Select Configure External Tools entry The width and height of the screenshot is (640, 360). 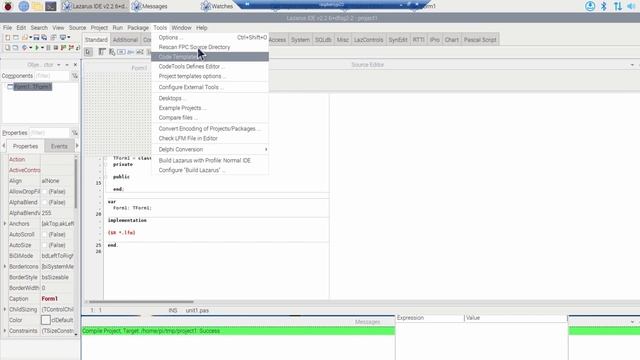(210, 87)
